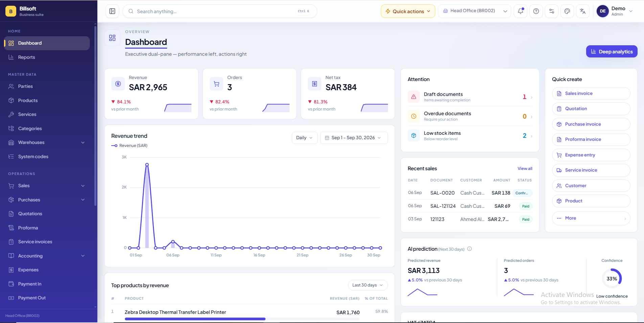This screenshot has height=323, width=644.
Task: Click the Draft documents warning icon
Action: [414, 97]
